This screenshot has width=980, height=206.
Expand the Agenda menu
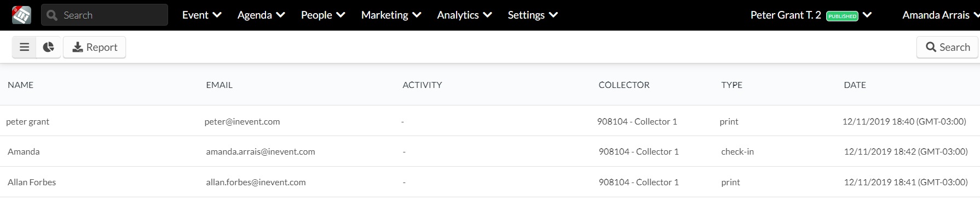pos(261,15)
